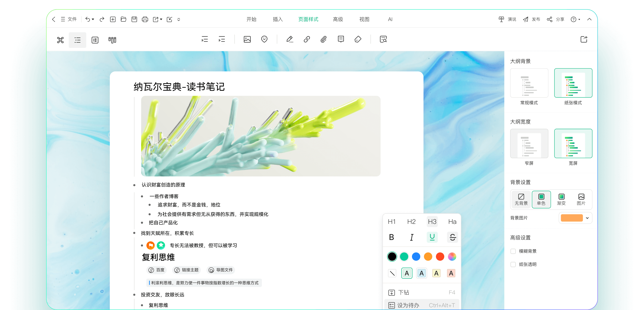Select 设为待办 in the context menu
This screenshot has width=644, height=310.
[422, 305]
